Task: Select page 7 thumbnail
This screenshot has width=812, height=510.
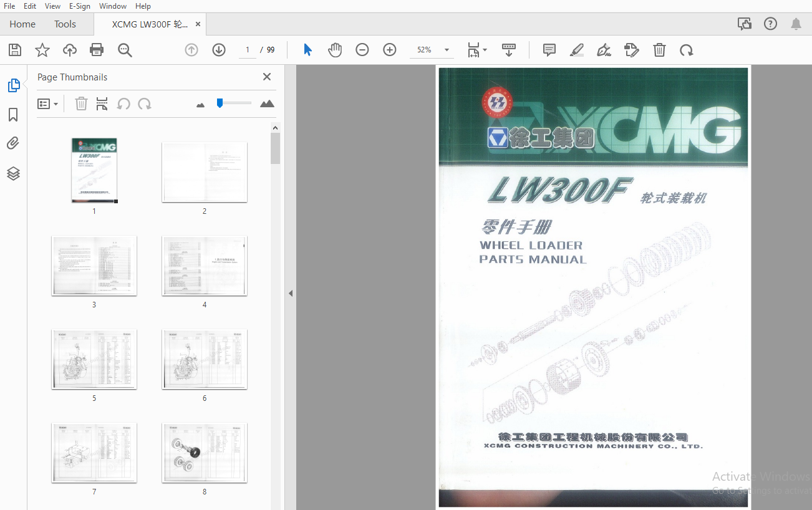Action: coord(94,453)
